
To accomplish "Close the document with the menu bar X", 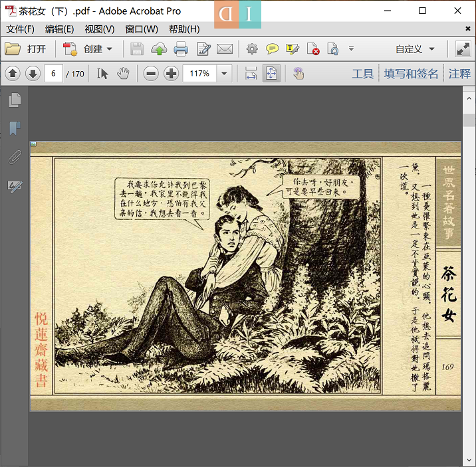I will (468, 29).
